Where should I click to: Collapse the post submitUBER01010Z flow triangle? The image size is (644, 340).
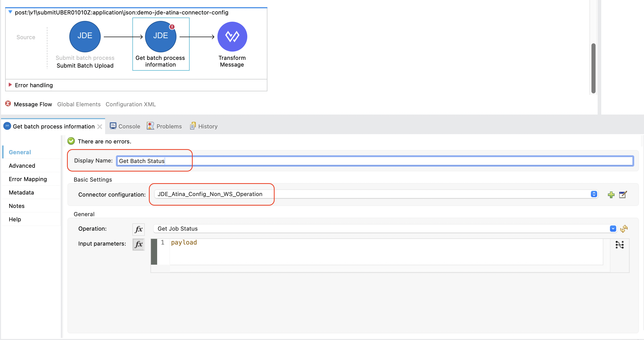[10, 12]
